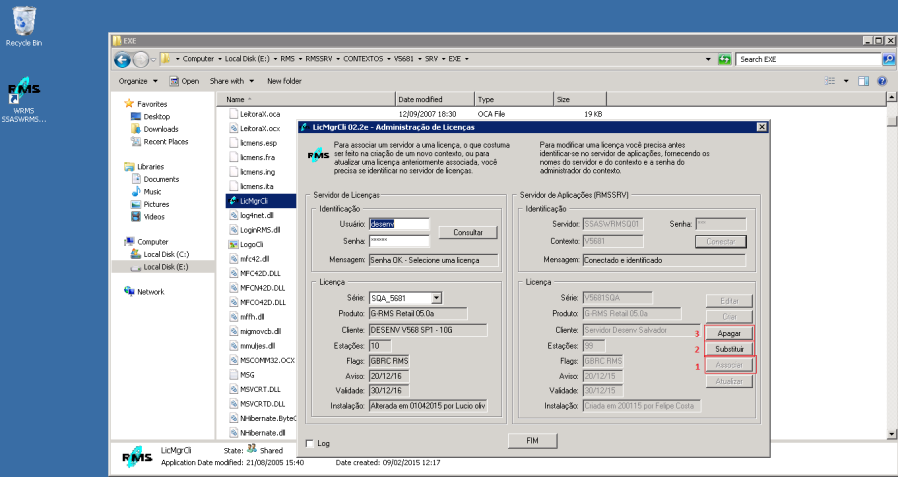898x477 pixels.
Task: Select the MSG file icon
Action: pyautogui.click(x=233, y=374)
